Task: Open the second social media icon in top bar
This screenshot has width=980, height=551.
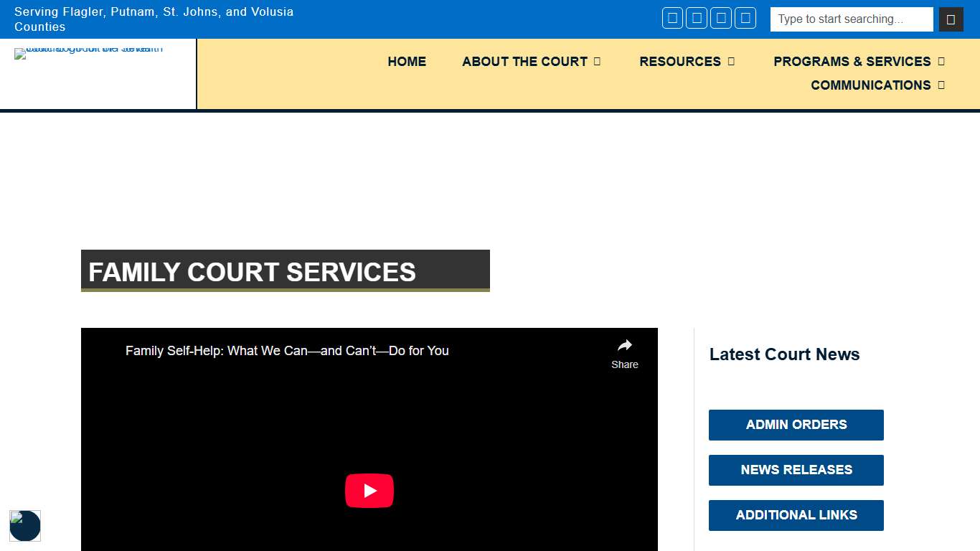Action: [x=697, y=18]
